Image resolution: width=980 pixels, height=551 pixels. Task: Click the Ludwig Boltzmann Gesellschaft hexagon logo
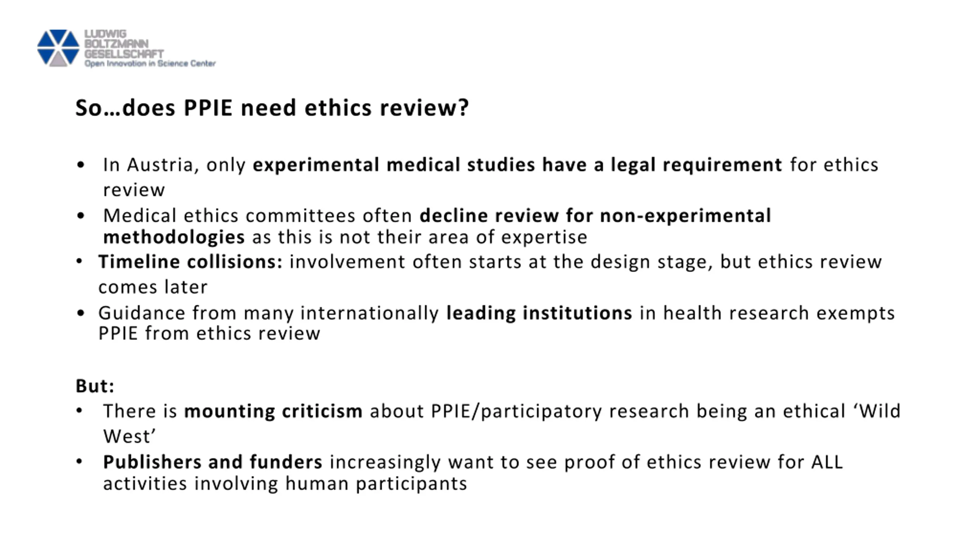pyautogui.click(x=58, y=48)
